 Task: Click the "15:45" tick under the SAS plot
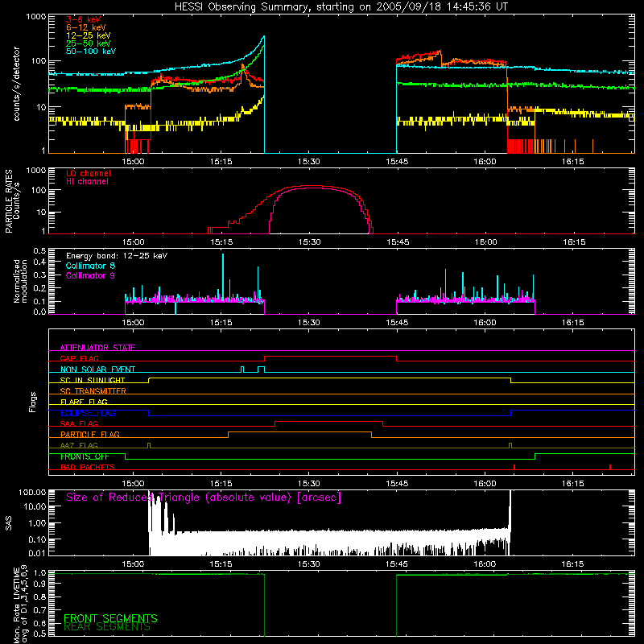[397, 564]
